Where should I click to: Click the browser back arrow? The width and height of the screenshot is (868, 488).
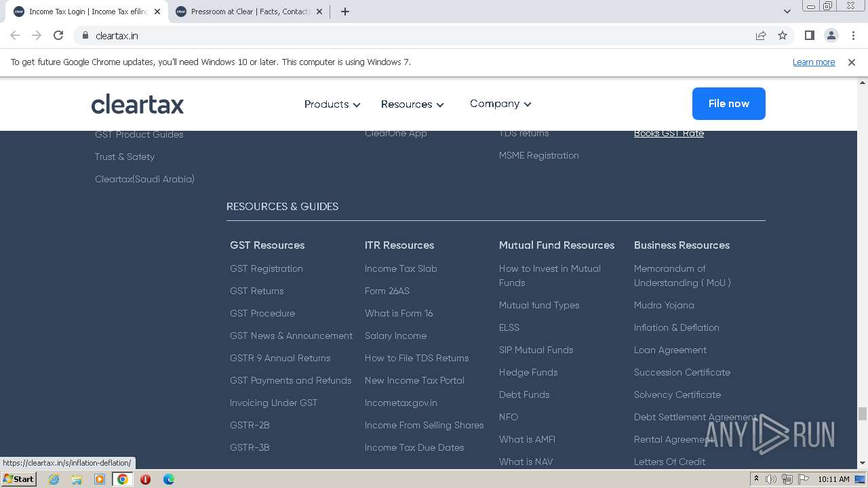[15, 35]
